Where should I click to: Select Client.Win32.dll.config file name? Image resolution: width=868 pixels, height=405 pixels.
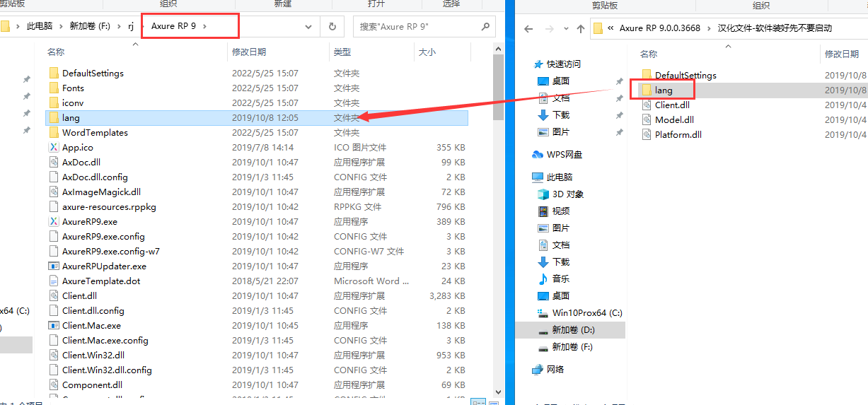pos(107,370)
